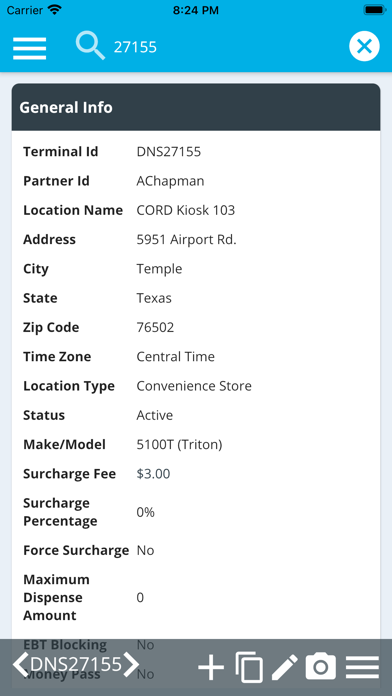Tap the pencil edit icon
Viewport: 392px width, 696px height.
coord(285,667)
